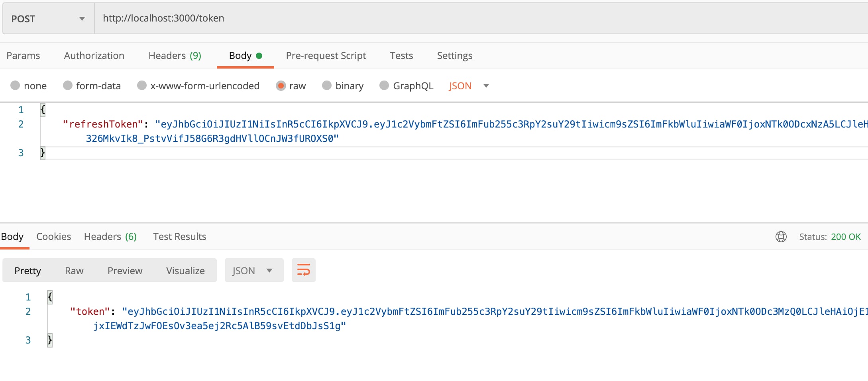This screenshot has width=868, height=381.
Task: Open the POST method dropdown
Action: tap(48, 19)
